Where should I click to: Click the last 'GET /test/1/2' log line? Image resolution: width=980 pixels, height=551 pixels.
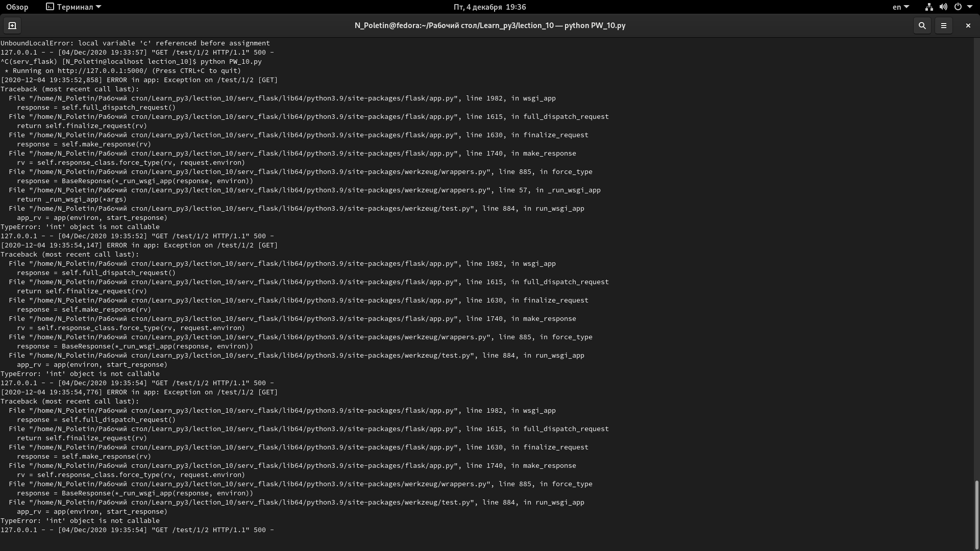[x=137, y=530]
